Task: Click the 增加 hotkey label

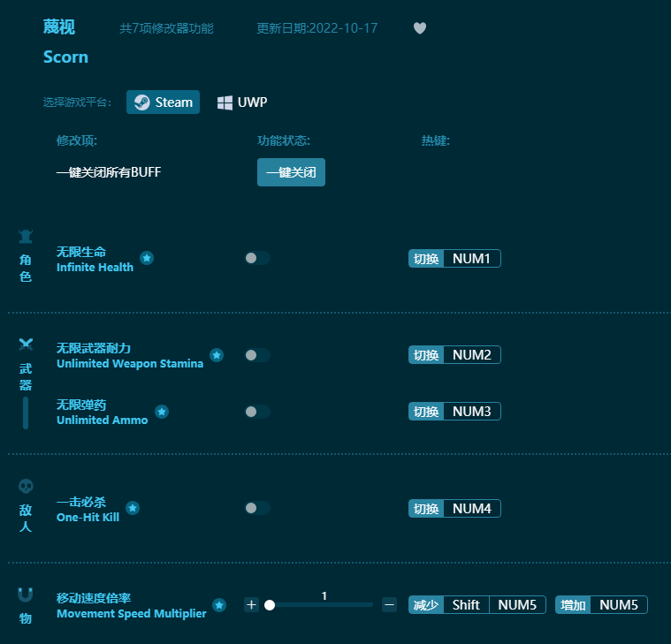Action: [x=573, y=604]
